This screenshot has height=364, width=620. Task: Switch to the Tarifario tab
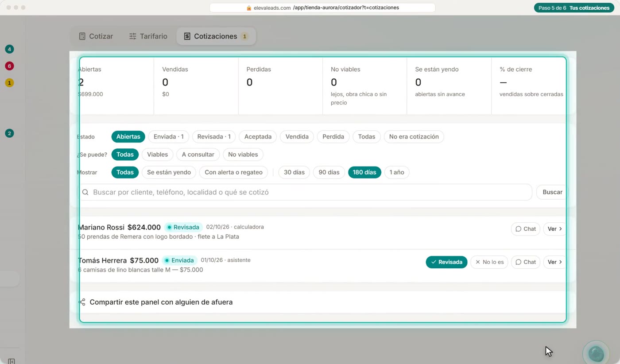(x=148, y=36)
